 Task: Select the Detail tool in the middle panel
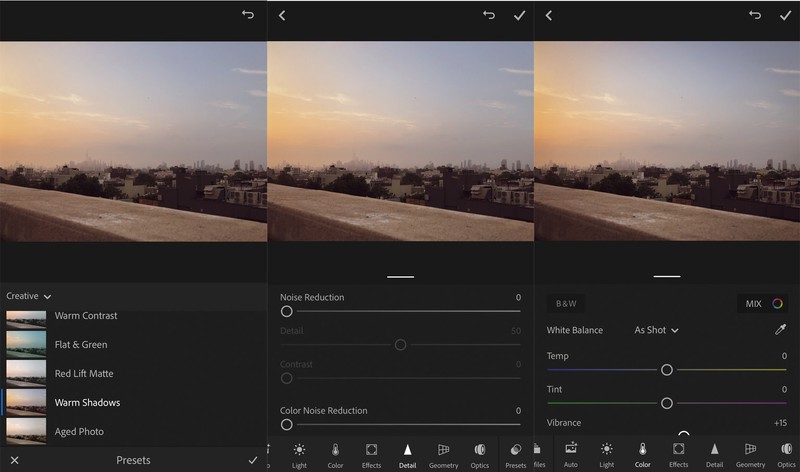pos(407,454)
